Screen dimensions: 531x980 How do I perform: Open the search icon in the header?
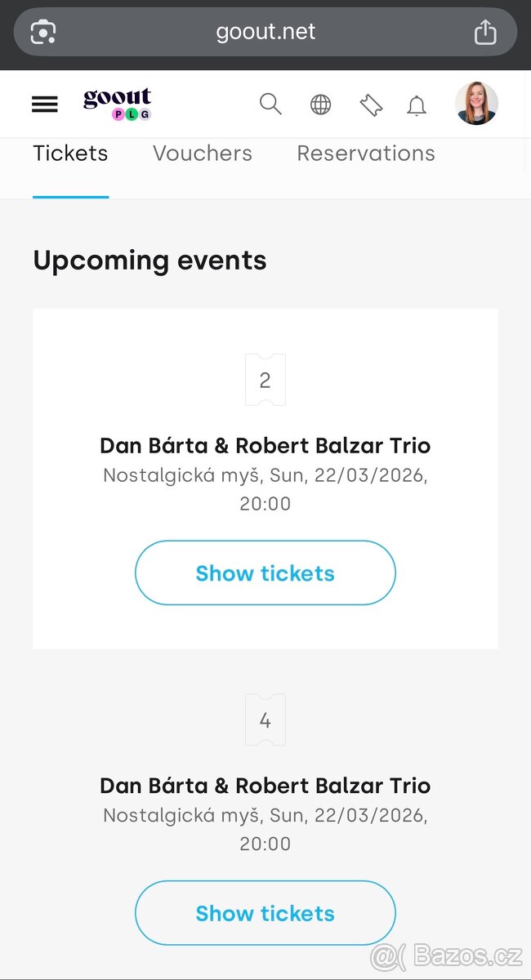(270, 104)
